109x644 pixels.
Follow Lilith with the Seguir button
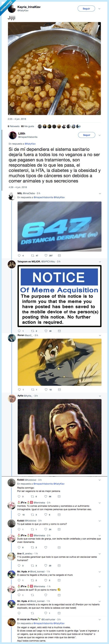coord(86,135)
